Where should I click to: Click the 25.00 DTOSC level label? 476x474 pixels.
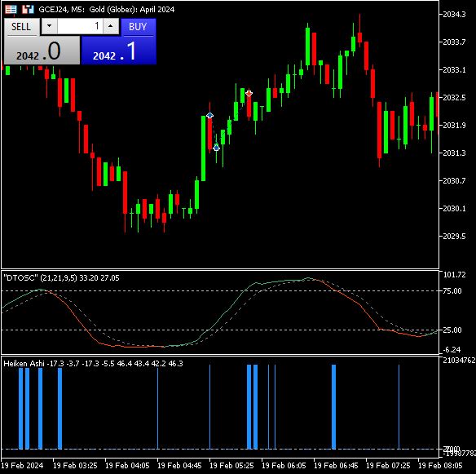point(452,330)
